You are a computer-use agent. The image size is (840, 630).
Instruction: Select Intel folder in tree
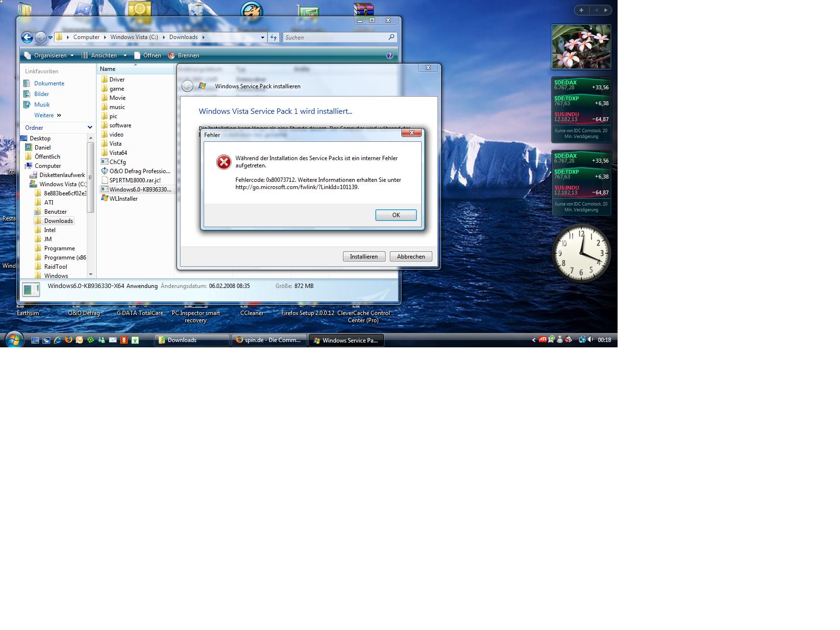pos(50,230)
